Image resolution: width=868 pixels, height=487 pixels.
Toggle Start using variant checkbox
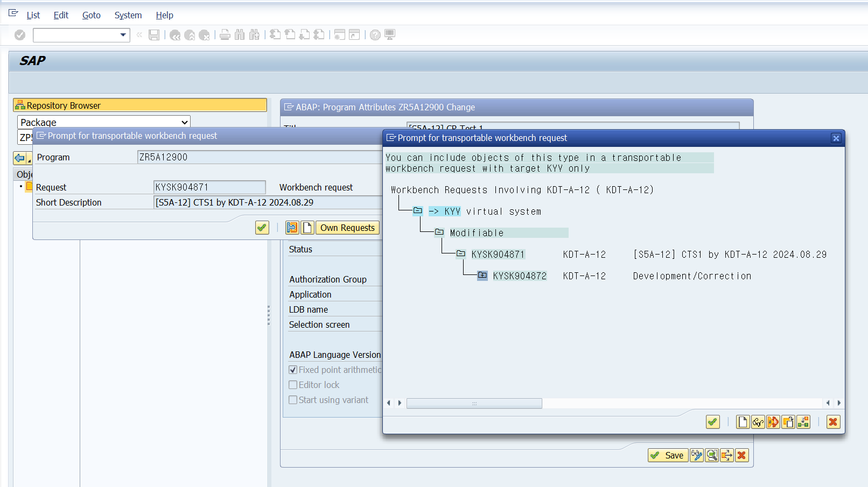[x=293, y=400]
